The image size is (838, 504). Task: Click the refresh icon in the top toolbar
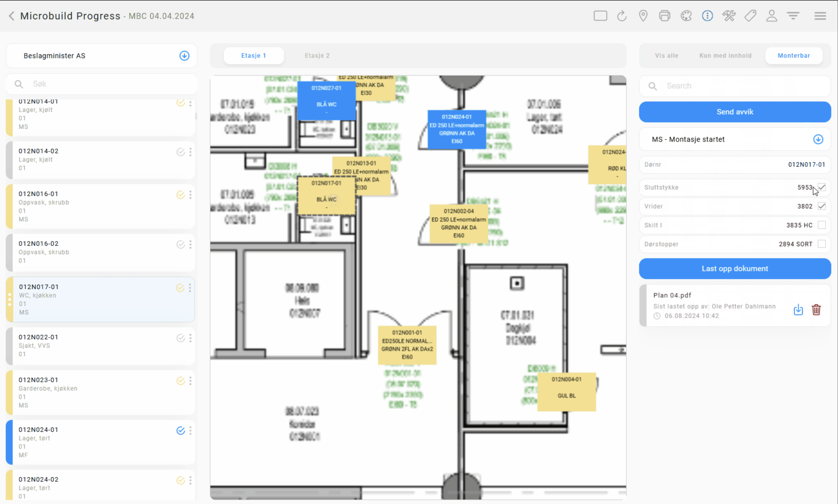[622, 16]
